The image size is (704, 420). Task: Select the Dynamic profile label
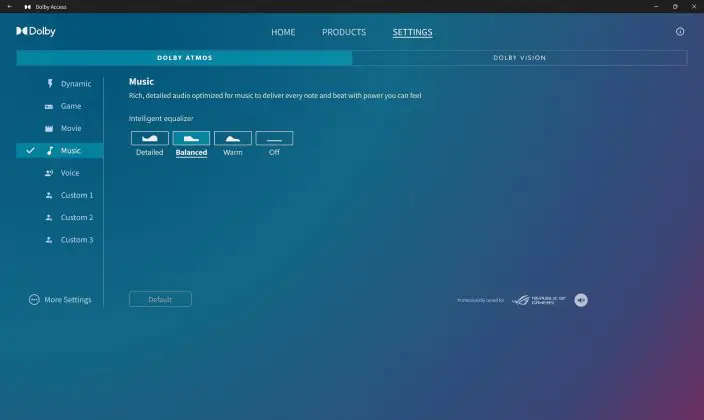point(76,84)
